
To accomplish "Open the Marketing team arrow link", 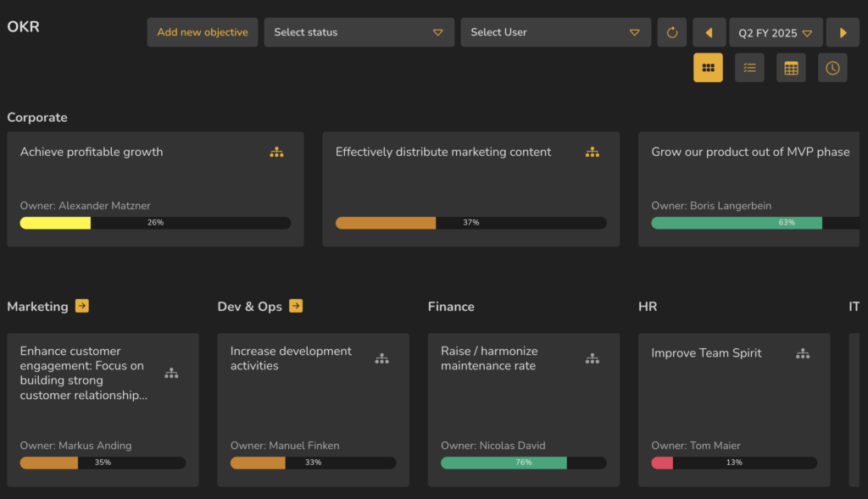I will tap(82, 306).
